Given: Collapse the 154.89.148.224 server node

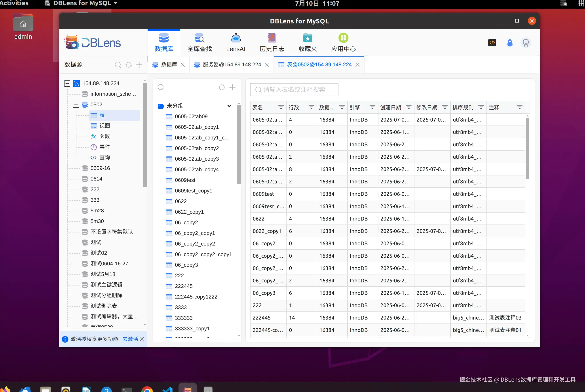Looking at the screenshot, I should pos(67,83).
